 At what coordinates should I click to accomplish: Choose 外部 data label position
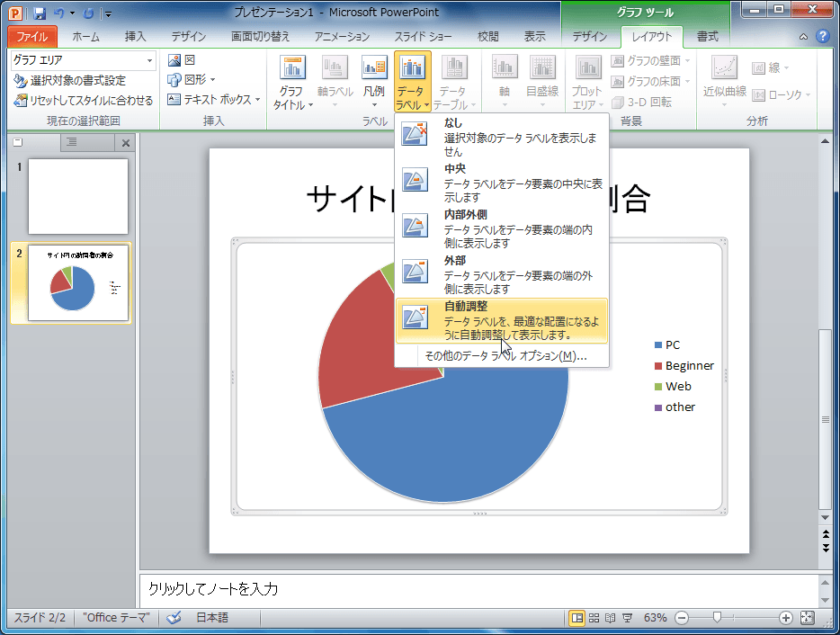point(502,274)
